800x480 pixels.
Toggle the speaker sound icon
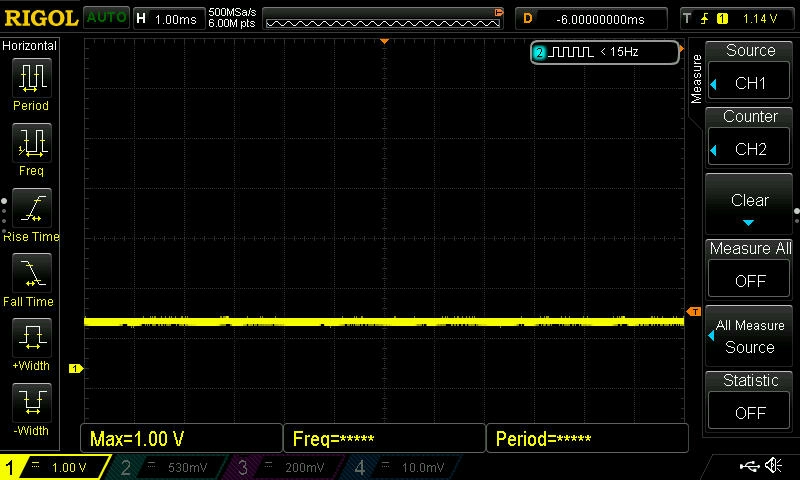click(773, 466)
